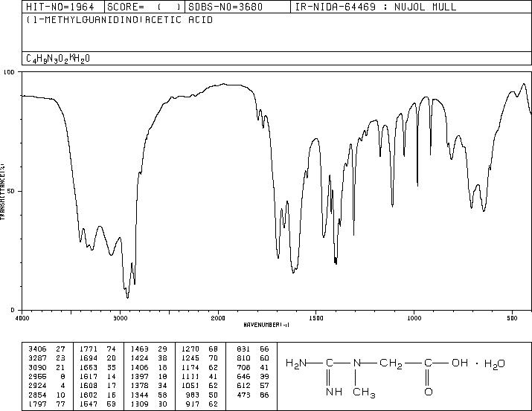The height and width of the screenshot is (411, 532).
Task: Click the WAVENUMBER x-axis title
Action: pos(266,325)
